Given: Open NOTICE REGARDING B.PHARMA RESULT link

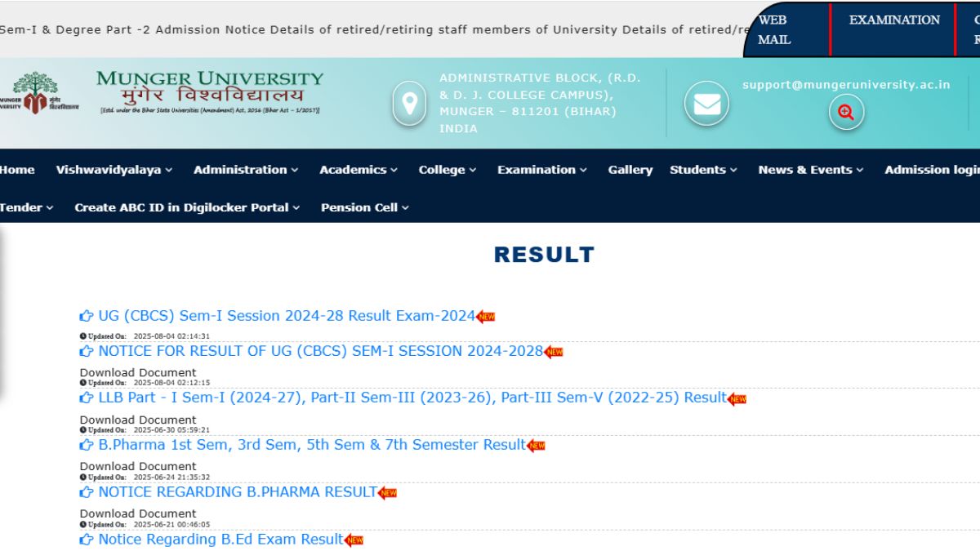Looking at the screenshot, I should (238, 492).
